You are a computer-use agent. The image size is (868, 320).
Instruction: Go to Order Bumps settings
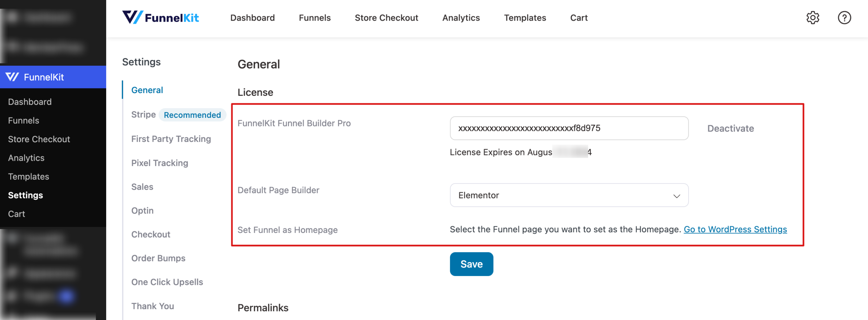pos(158,258)
